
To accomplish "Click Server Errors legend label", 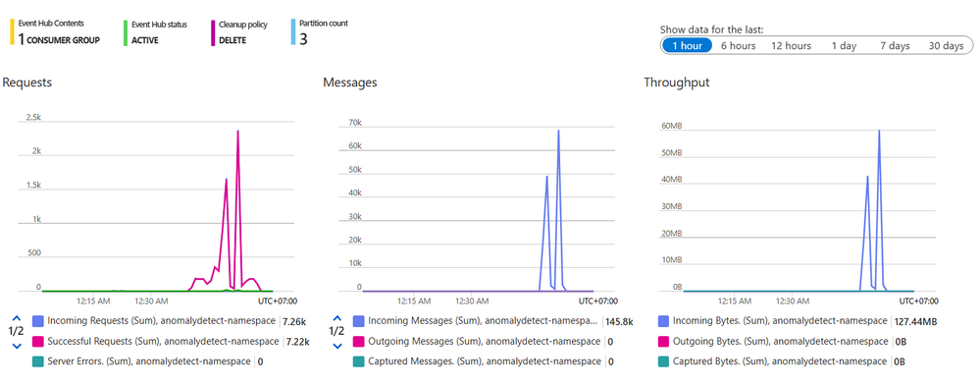I will pos(149,361).
